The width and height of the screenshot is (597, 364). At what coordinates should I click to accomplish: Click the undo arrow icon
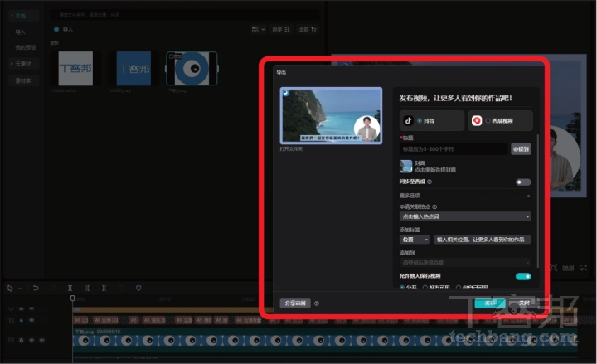tap(36, 288)
